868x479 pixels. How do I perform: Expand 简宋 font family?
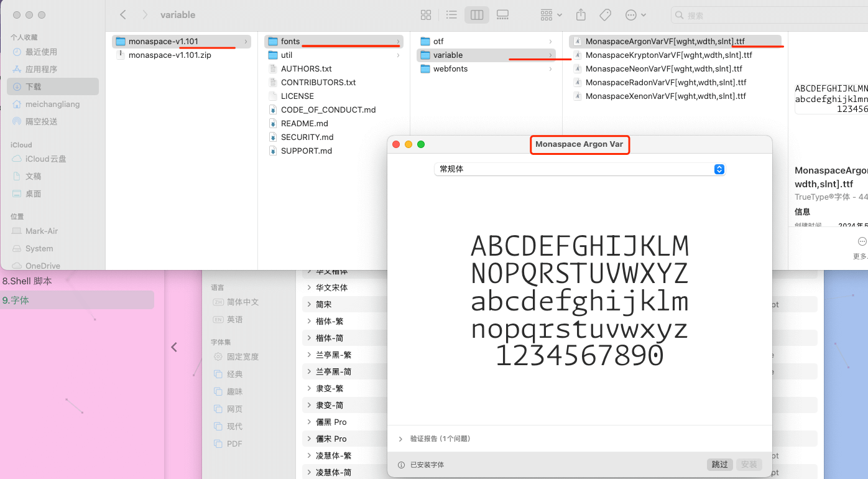(309, 304)
